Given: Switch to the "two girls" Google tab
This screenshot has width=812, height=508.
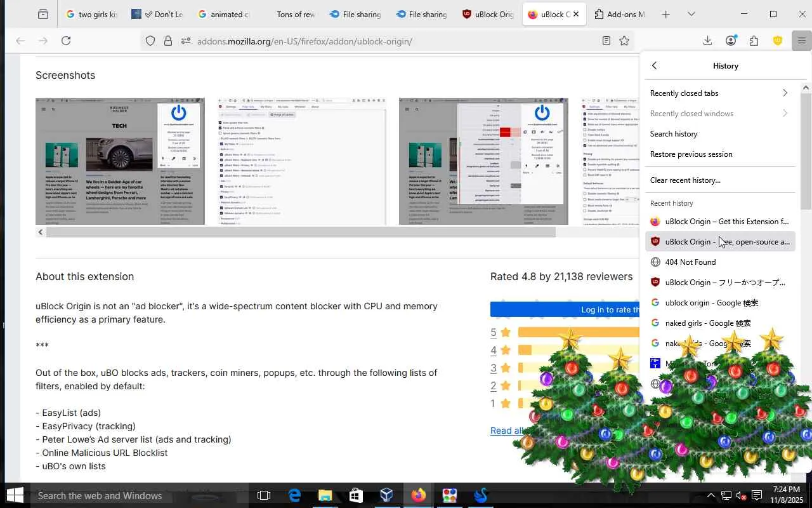Looking at the screenshot, I should pos(91,14).
